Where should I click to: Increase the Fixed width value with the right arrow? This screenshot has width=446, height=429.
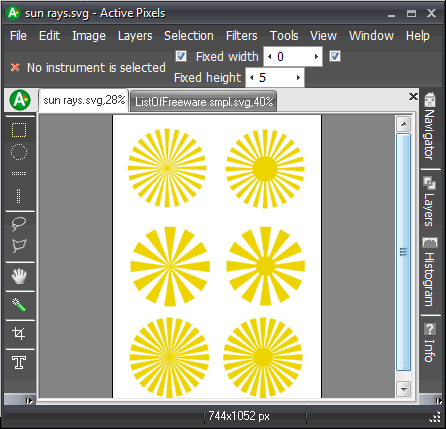click(316, 57)
